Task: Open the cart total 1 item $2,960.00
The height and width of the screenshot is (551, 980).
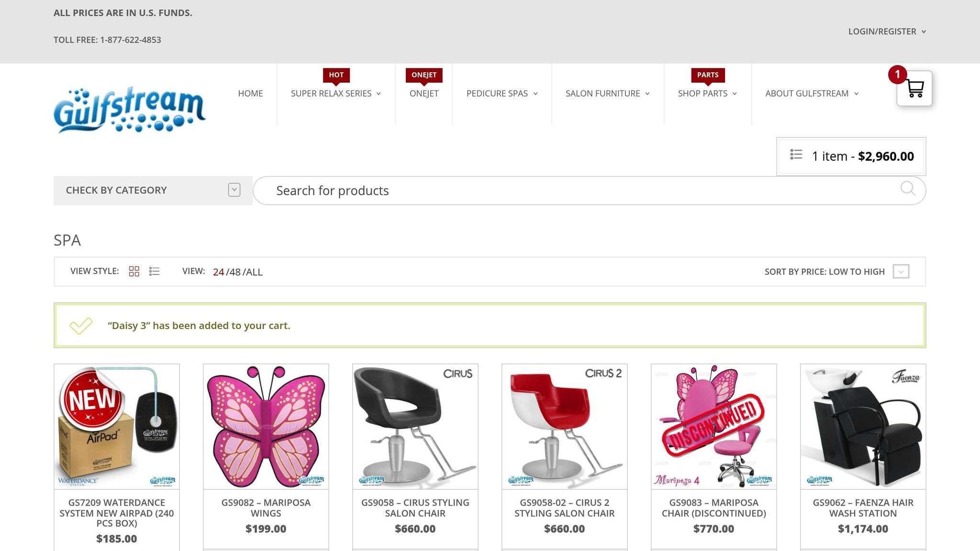Action: tap(851, 156)
